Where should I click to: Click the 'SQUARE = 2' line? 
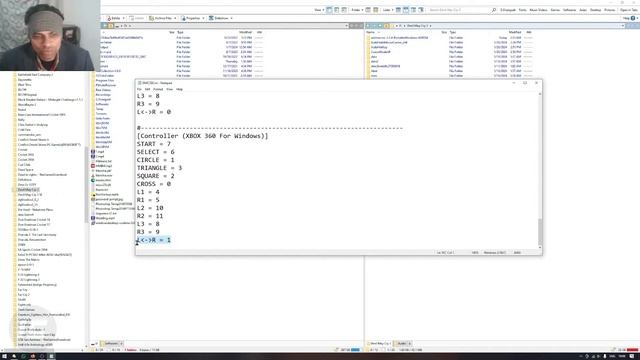(156, 176)
